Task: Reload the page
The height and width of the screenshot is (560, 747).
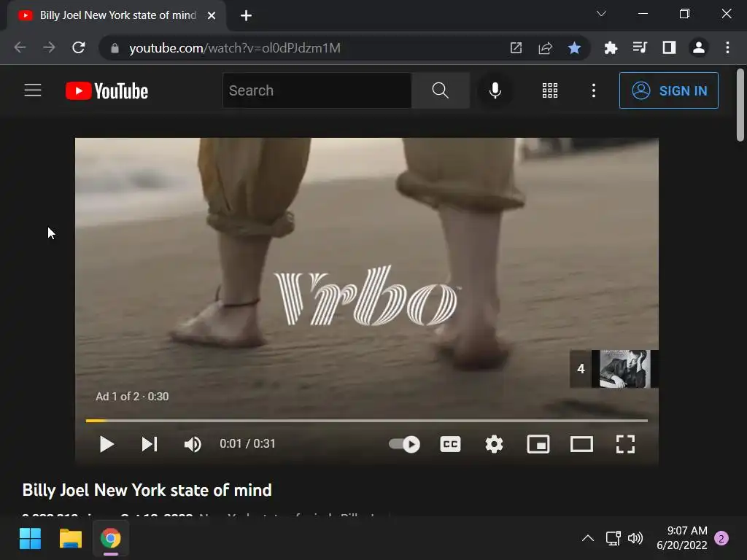Action: [x=79, y=47]
